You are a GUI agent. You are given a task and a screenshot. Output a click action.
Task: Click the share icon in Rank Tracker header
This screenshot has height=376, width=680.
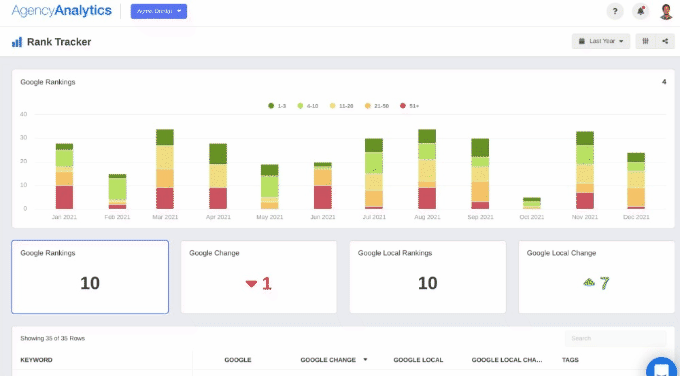[x=665, y=41]
